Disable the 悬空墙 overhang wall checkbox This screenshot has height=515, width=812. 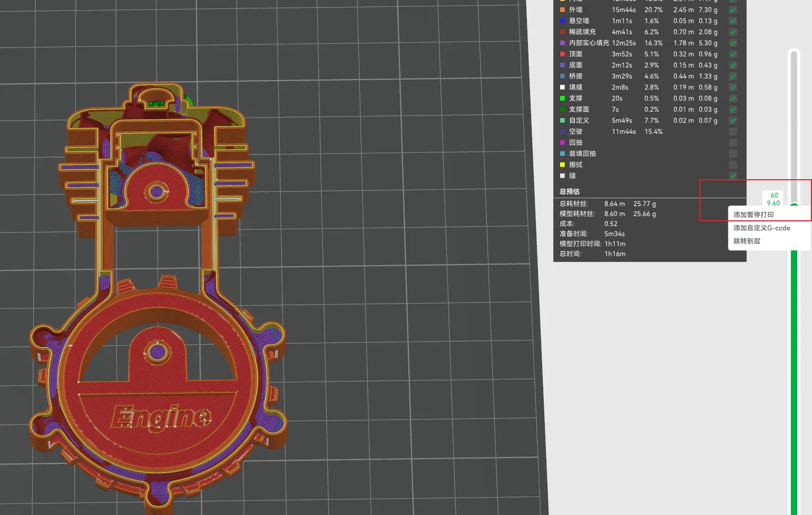click(x=732, y=21)
